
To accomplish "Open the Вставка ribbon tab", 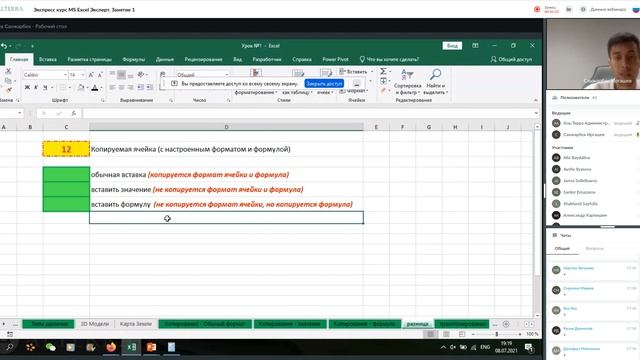I will click(48, 59).
